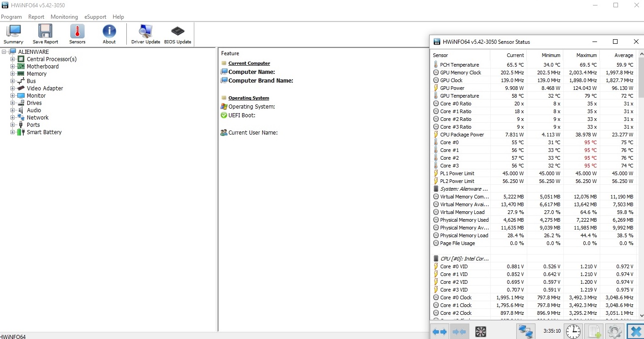
Task: Expand the Network tree node
Action: point(13,117)
